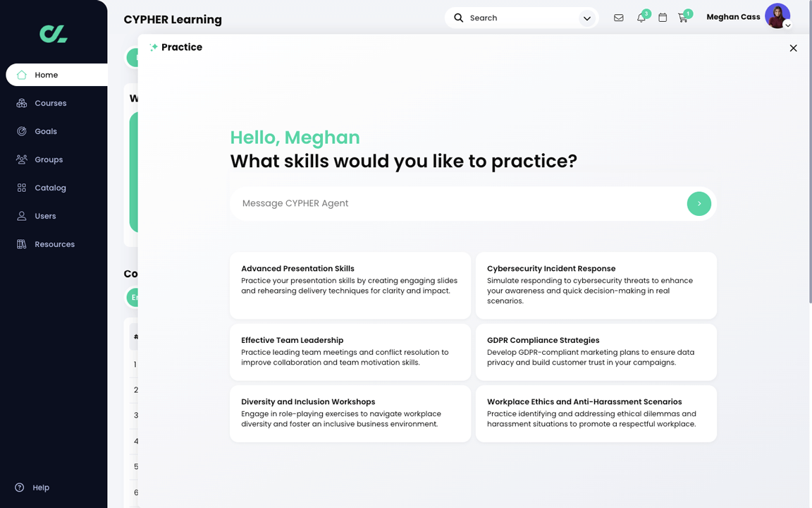
Task: Select Advanced Presentation Skills card
Action: (350, 286)
